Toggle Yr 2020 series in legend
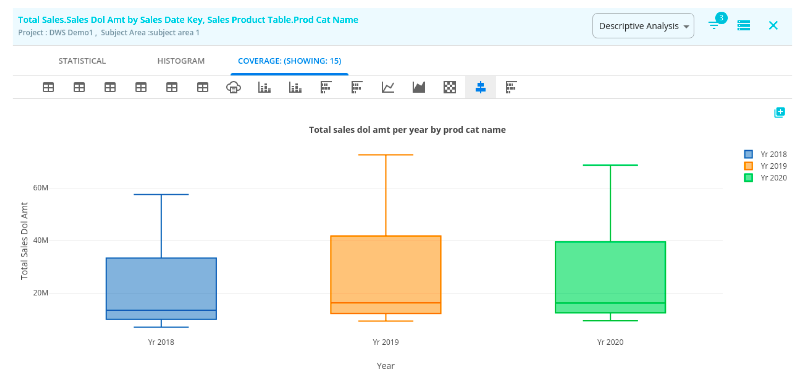The width and height of the screenshot is (799, 374). (765, 178)
